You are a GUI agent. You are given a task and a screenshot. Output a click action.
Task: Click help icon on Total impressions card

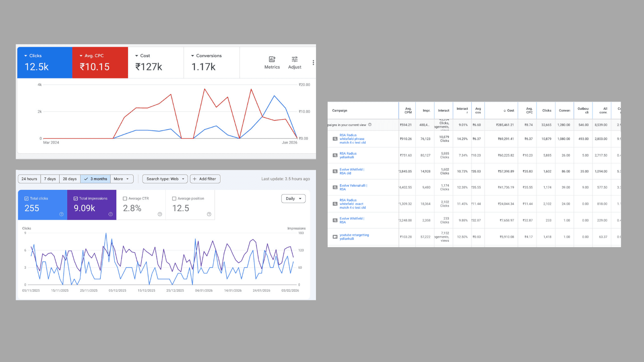point(111,214)
